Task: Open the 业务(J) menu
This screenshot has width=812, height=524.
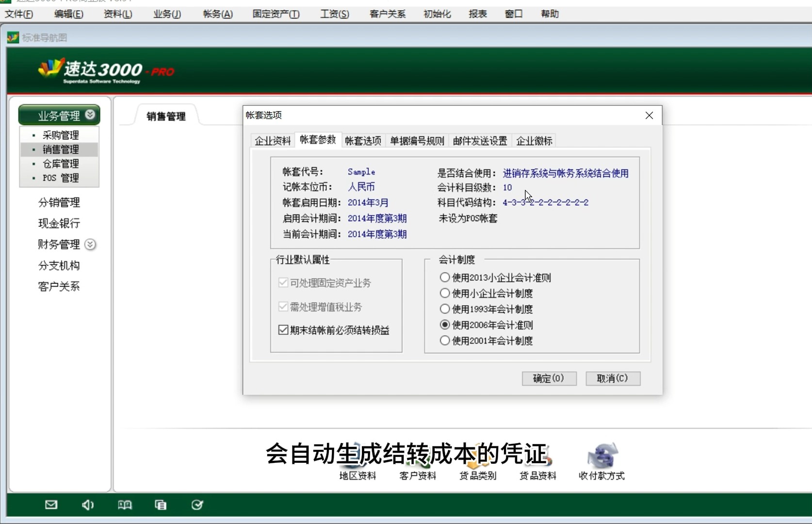Action: tap(167, 14)
